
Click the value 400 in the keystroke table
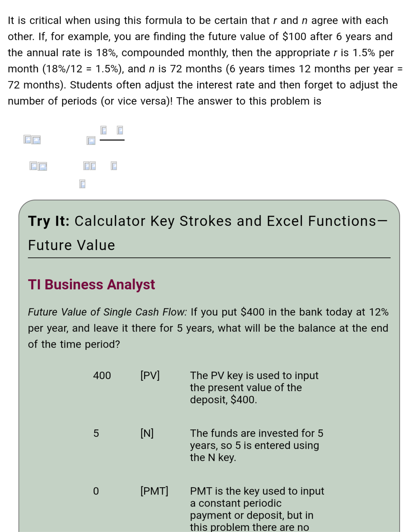coord(102,375)
